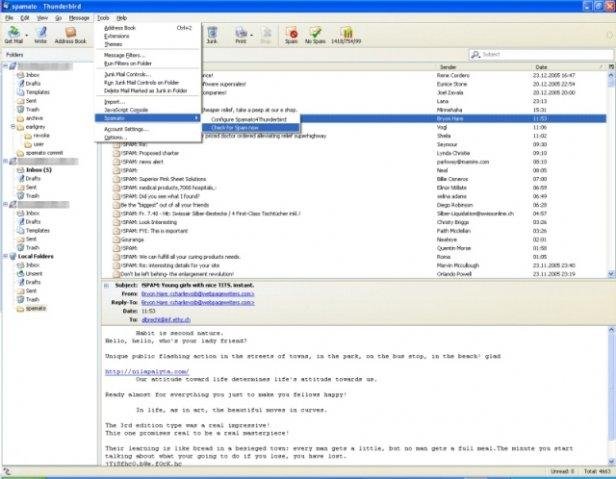Click the Print toolbar icon
Image resolution: width=616 pixels, height=479 pixels.
tap(241, 34)
